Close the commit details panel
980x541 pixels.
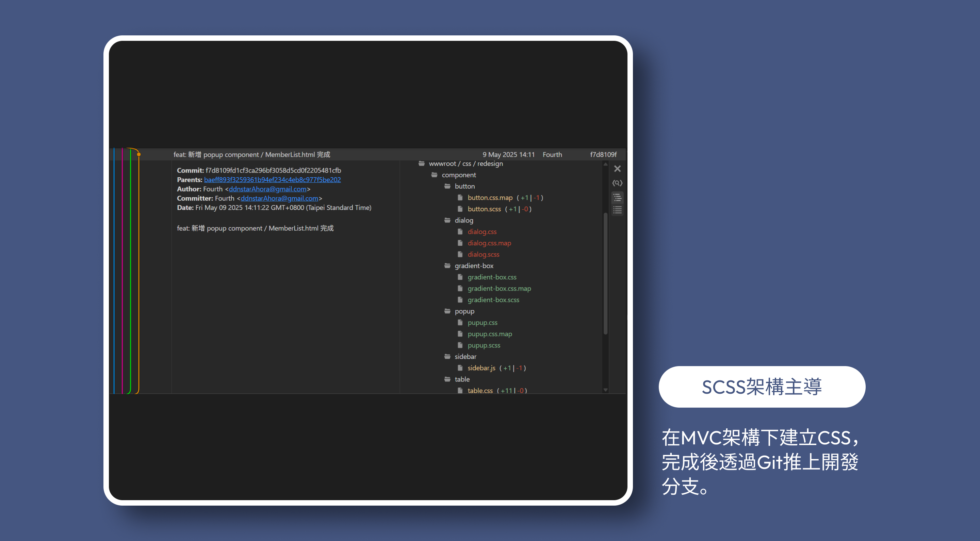pos(618,168)
